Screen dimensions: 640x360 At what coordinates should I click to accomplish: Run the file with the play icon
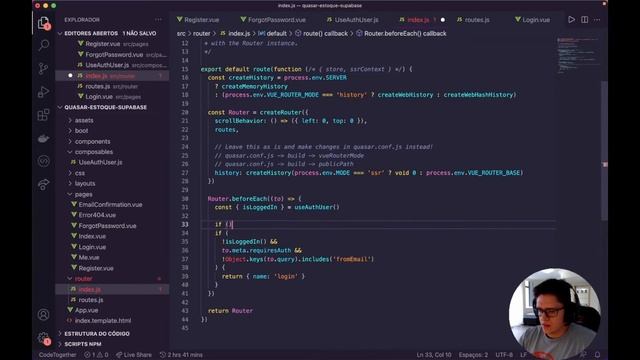pyautogui.click(x=571, y=20)
